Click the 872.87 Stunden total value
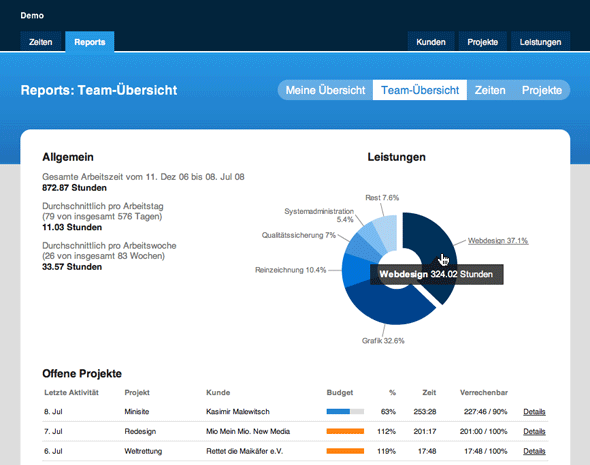 [74, 188]
